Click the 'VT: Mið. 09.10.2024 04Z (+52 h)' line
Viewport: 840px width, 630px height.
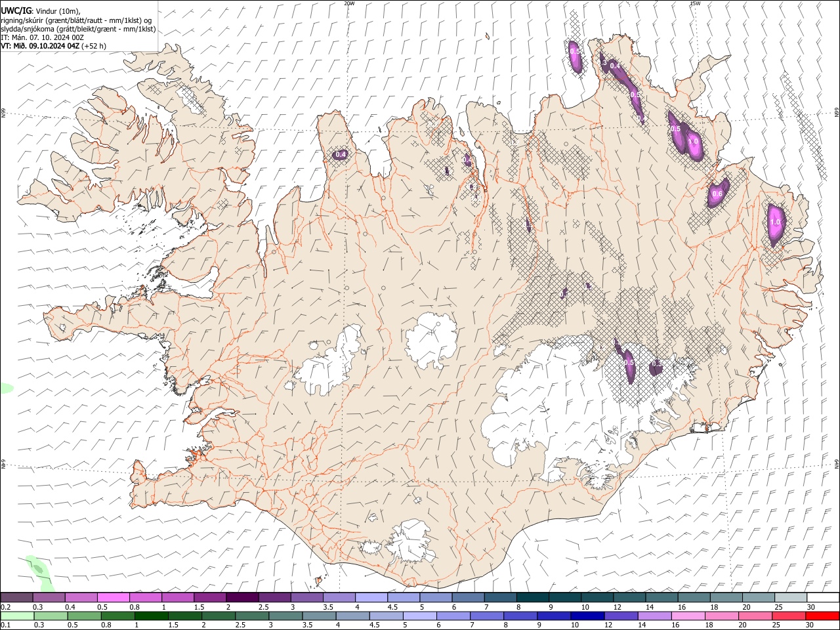tap(54, 46)
